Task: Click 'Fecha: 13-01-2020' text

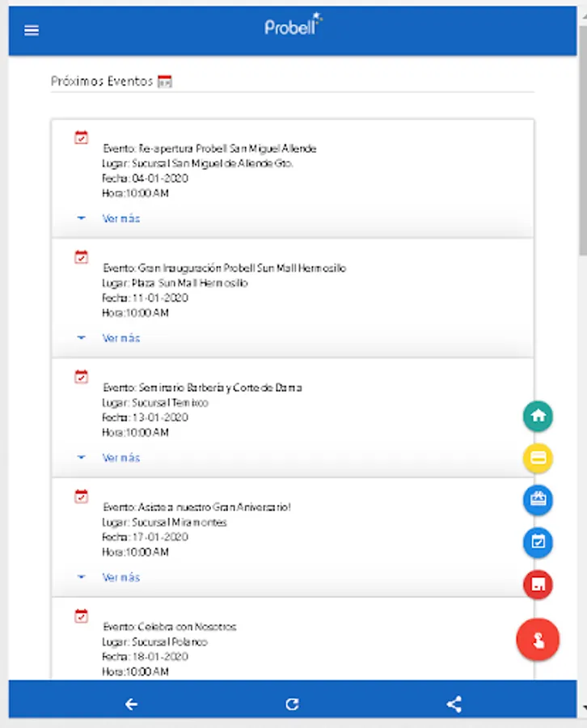Action: click(146, 417)
